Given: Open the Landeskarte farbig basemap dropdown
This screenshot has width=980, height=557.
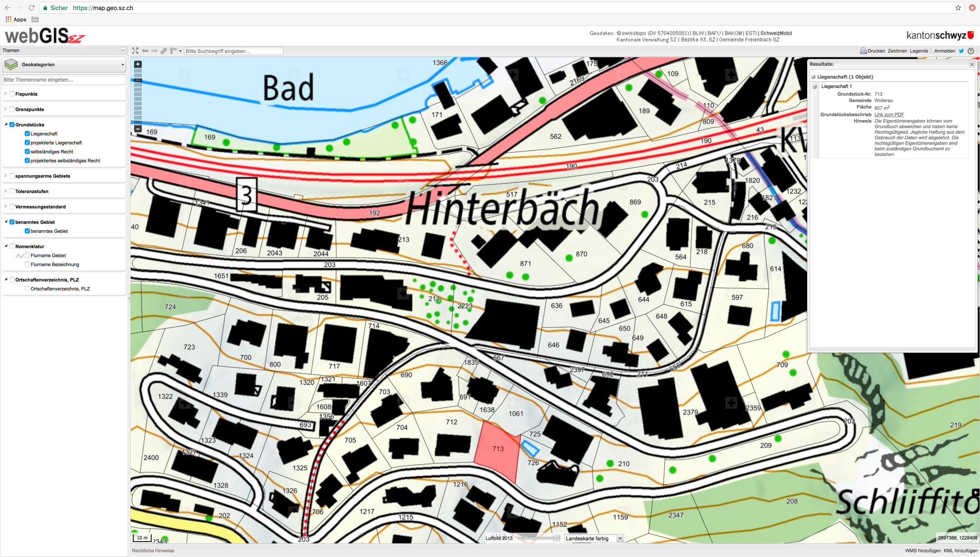Looking at the screenshot, I should pos(594,538).
